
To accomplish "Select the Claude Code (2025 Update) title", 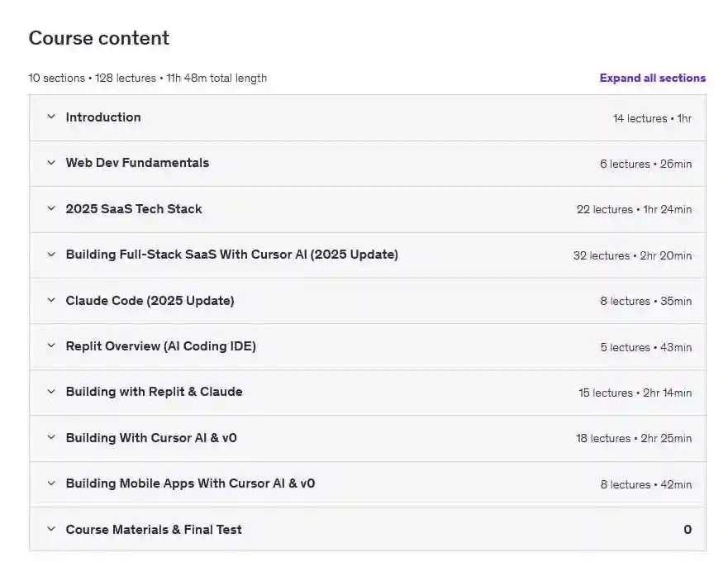I will coord(150,301).
